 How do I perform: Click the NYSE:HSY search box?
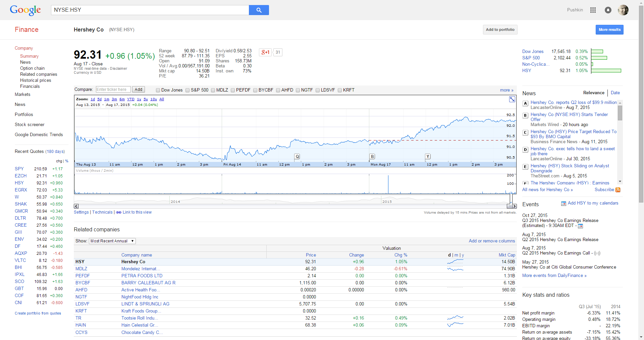[150, 10]
